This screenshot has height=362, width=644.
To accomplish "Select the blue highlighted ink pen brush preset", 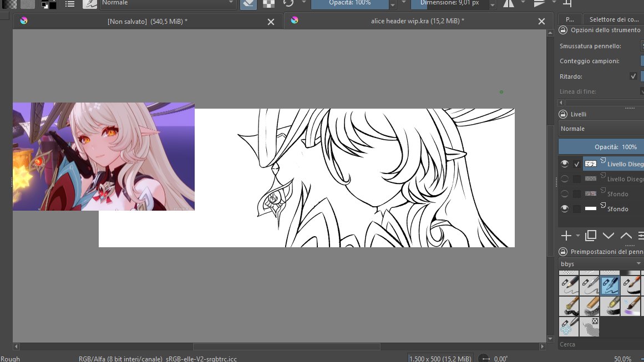I will (x=610, y=284).
